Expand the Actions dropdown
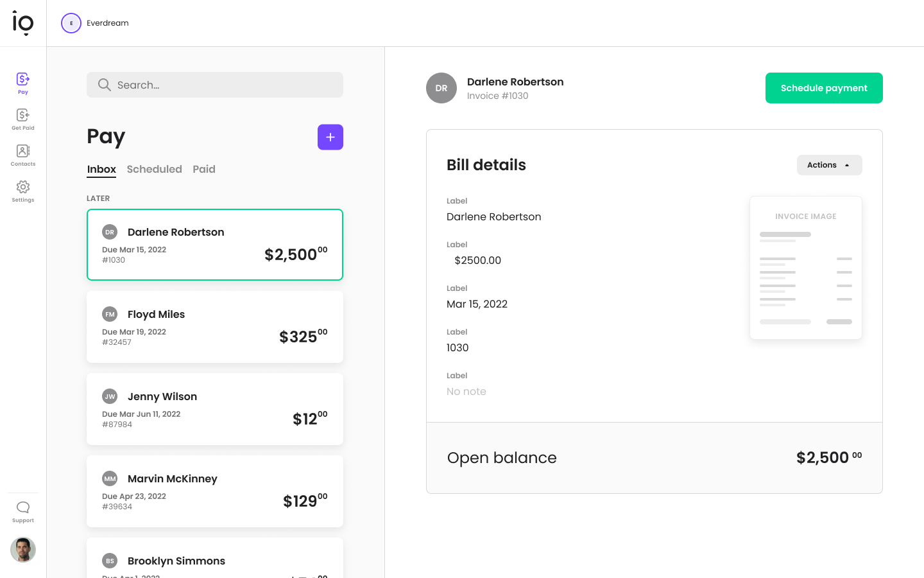 [829, 165]
